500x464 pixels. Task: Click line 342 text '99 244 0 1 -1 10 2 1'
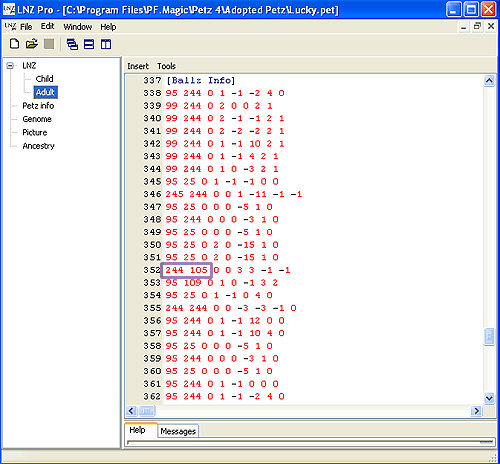coord(225,144)
